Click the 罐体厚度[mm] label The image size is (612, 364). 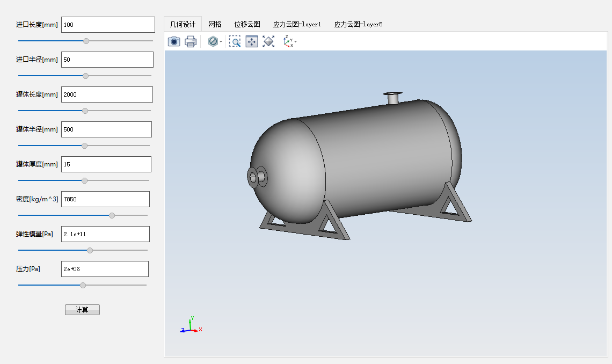(37, 164)
